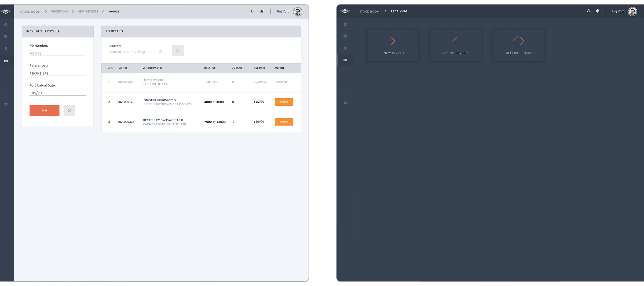Image resolution: width=644 pixels, height=286 pixels.
Task: Clear the PO search with the X button
Action: 178,50
